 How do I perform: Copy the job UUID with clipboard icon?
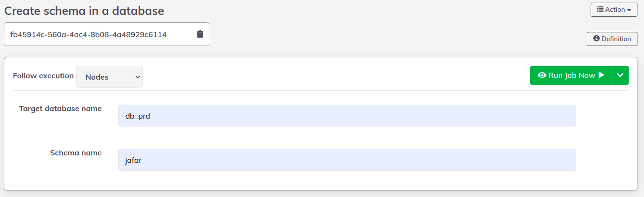tap(200, 34)
